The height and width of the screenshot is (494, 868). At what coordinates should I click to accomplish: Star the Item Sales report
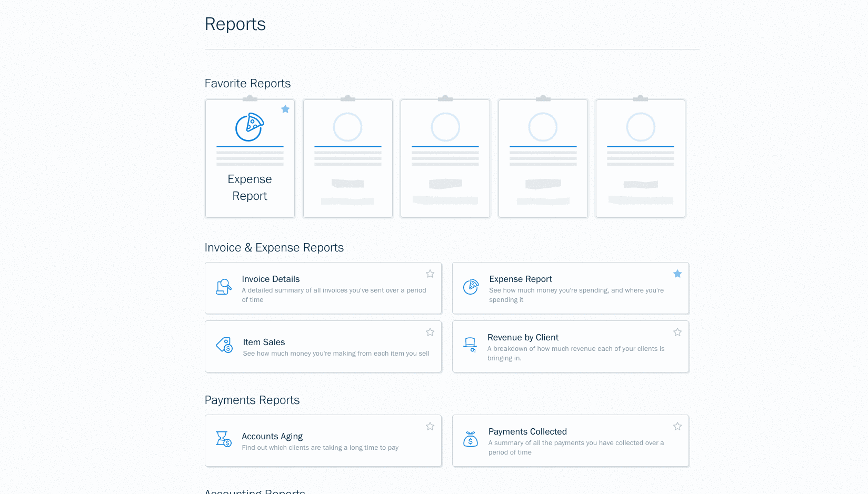click(430, 332)
